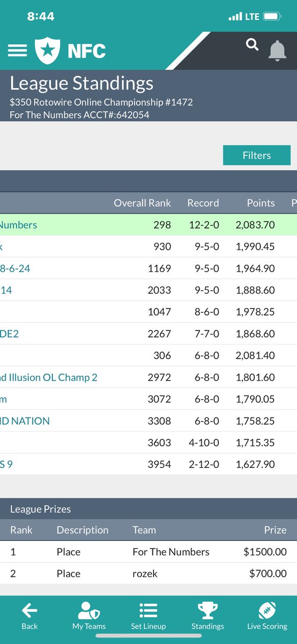Open the hamburger navigation menu
This screenshot has height=644, width=297.
tap(17, 50)
